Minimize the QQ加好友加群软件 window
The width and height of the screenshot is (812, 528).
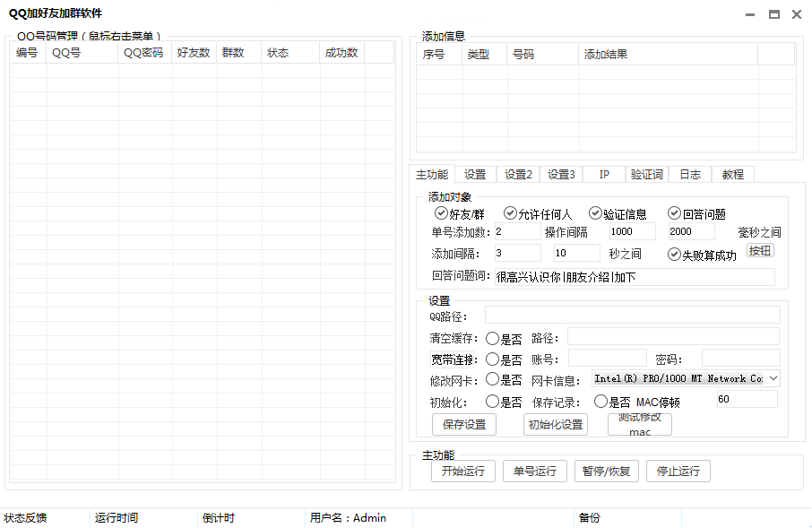tap(750, 14)
